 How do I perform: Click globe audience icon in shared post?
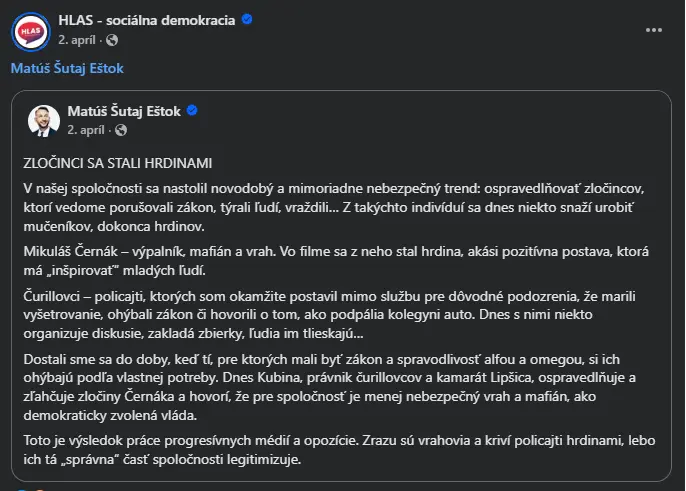[x=121, y=130]
